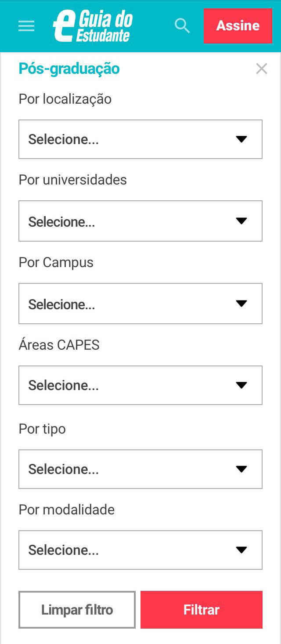Expand the Por Campus options list
Screen dimensions: 281x644
tap(140, 304)
